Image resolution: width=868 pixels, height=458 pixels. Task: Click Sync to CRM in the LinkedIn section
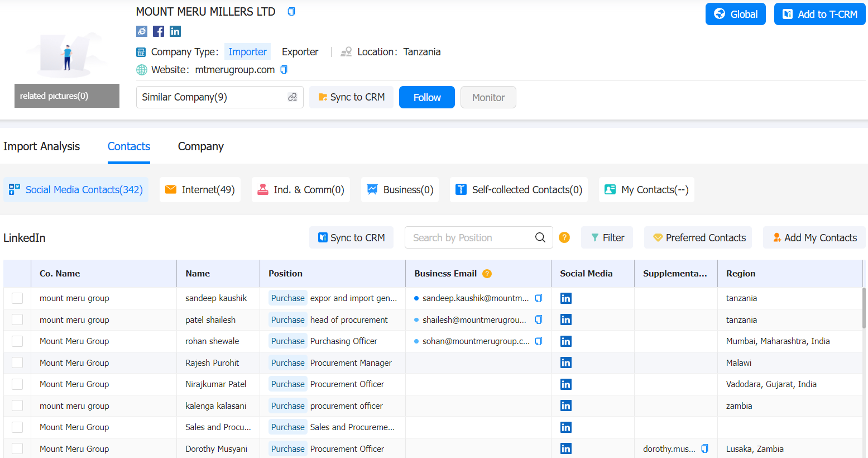coord(351,237)
